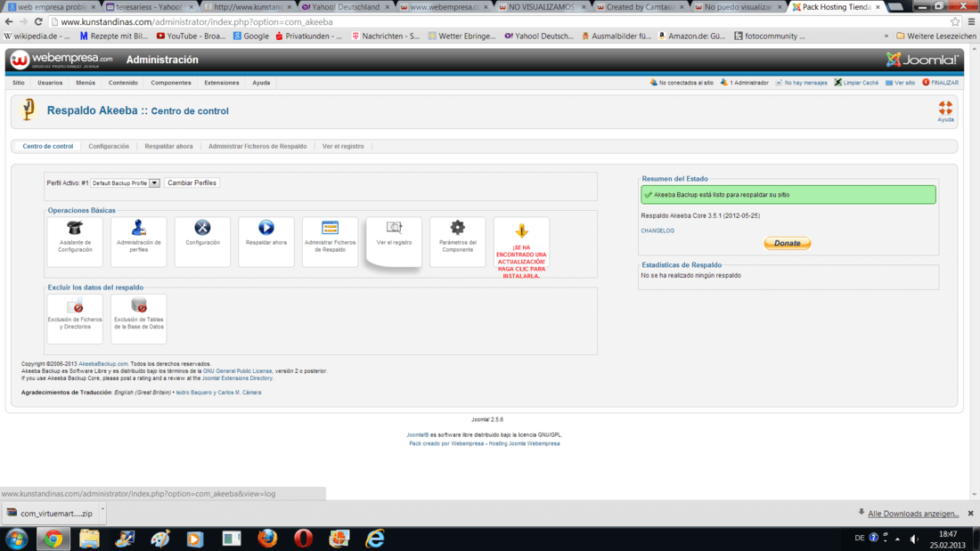
Task: Click the Cambiar Perfiles button
Action: click(x=192, y=183)
